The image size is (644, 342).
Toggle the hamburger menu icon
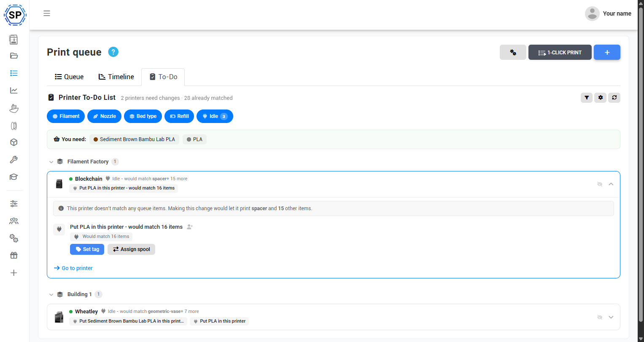click(x=47, y=13)
